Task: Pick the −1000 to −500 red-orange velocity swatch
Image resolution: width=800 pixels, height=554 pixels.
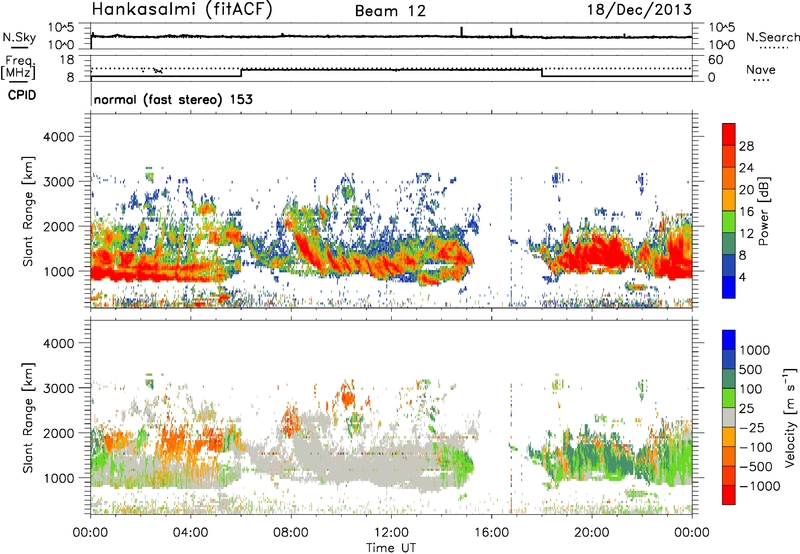Action: 729,475
